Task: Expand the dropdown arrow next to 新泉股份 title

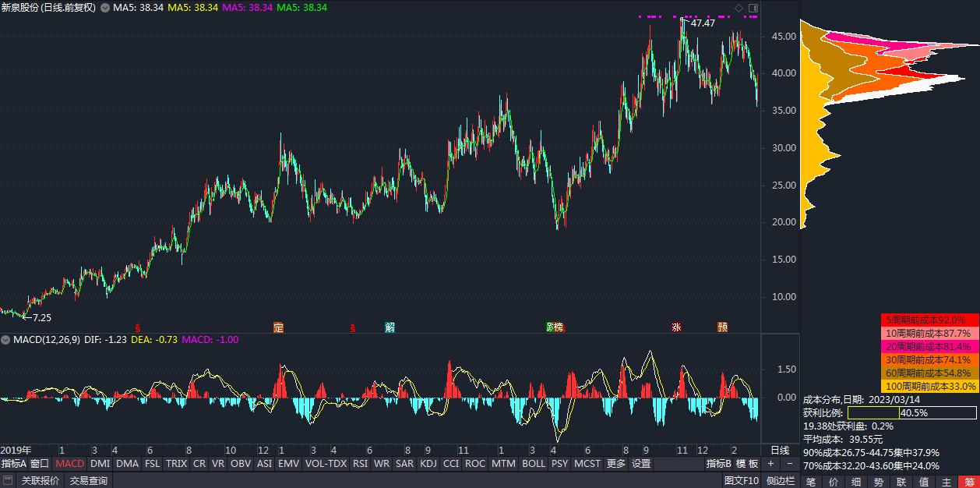Action: pos(104,8)
